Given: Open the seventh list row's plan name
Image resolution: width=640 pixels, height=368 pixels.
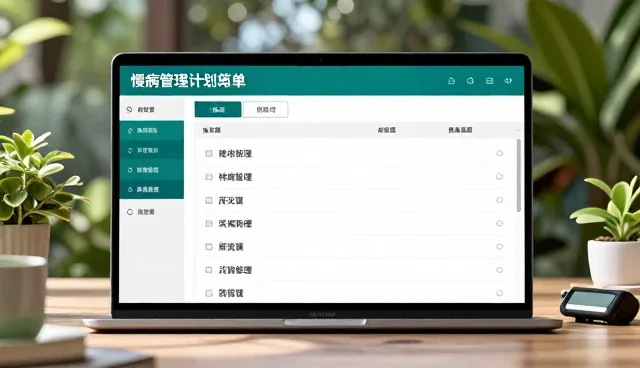Looking at the screenshot, I should pos(231,293).
